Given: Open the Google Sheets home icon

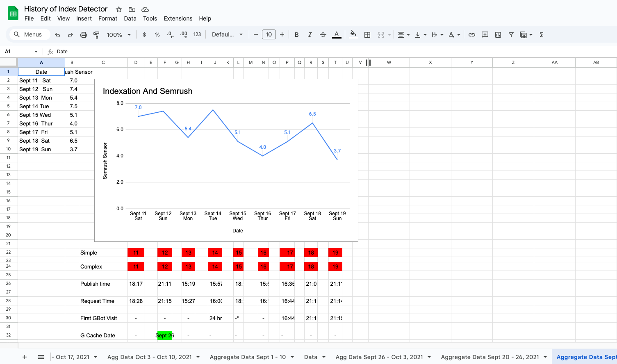Looking at the screenshot, I should click(x=13, y=14).
